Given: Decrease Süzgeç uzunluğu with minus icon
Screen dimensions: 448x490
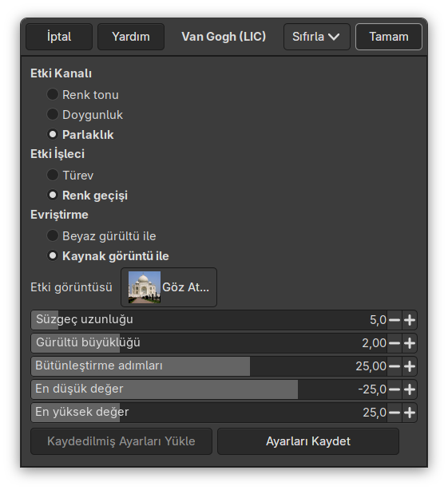Looking at the screenshot, I should tap(394, 320).
